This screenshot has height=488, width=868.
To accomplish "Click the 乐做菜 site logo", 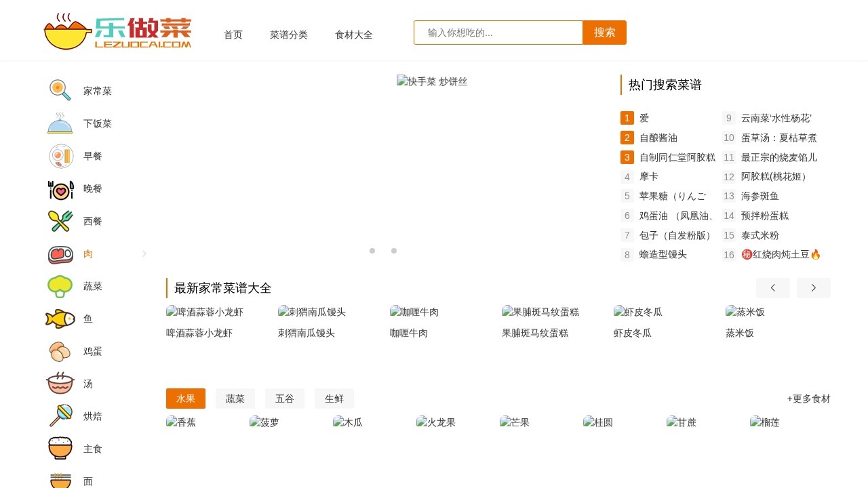I will click(x=117, y=30).
